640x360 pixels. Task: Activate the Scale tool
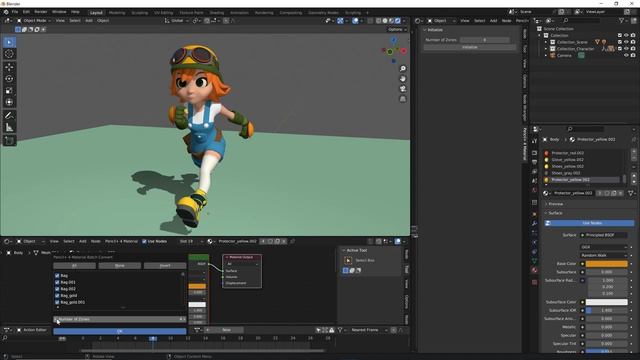click(9, 91)
